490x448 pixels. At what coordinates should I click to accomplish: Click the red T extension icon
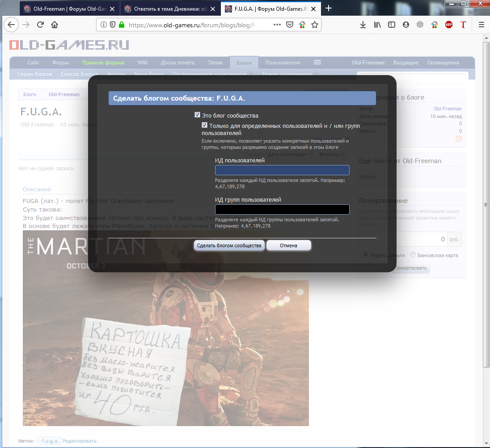[x=463, y=25]
